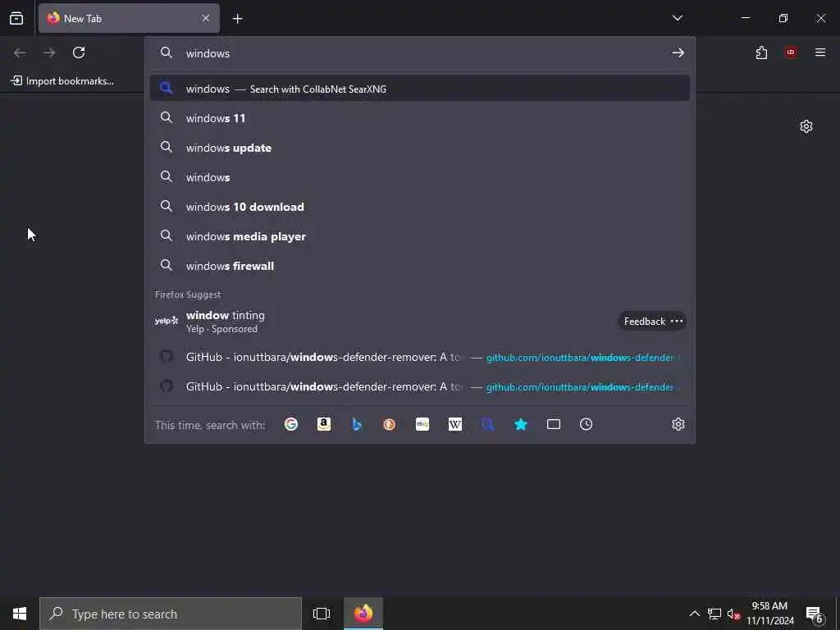Choose the plain 'windows' search suggestion
Viewport: 840px width, 630px height.
tap(420, 177)
